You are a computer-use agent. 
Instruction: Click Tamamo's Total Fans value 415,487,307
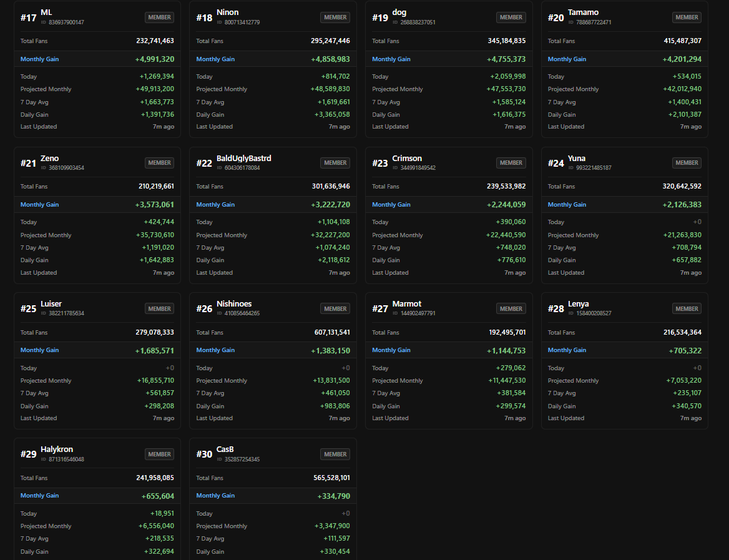pos(683,41)
